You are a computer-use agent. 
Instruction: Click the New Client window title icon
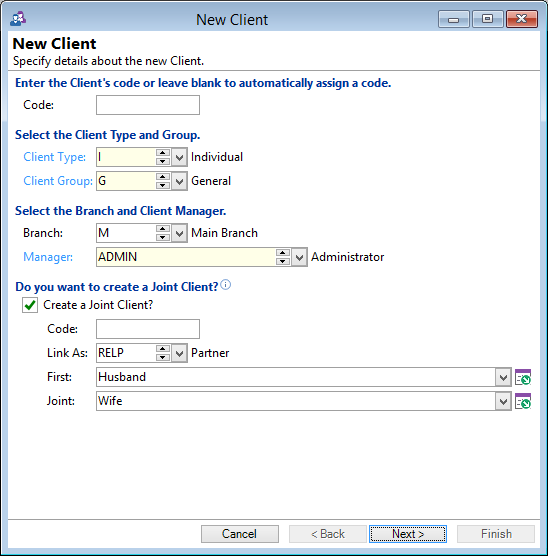tap(18, 19)
